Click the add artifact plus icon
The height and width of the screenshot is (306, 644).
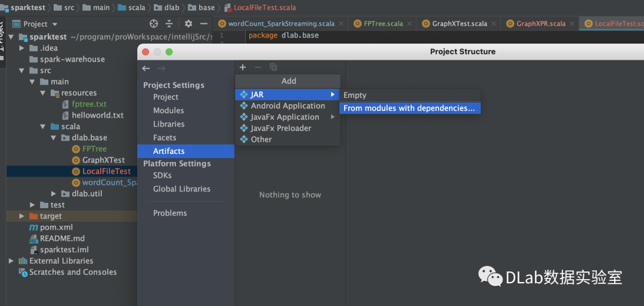243,67
